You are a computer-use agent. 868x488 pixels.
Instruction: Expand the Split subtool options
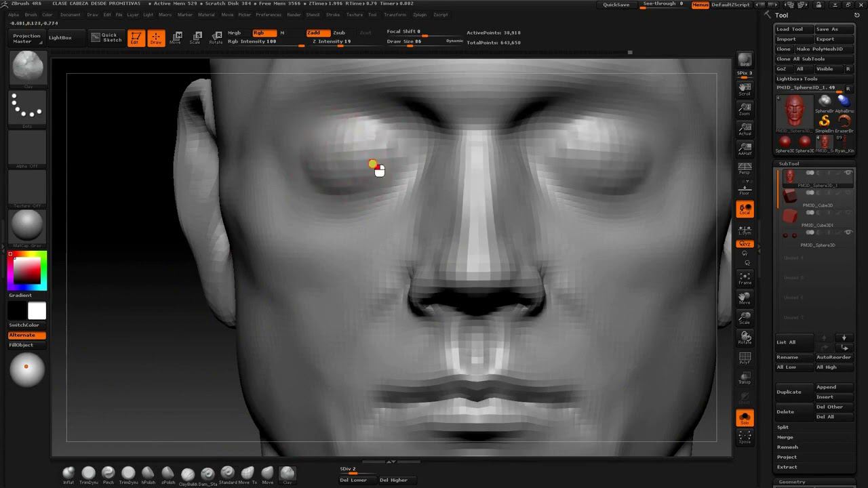coord(783,427)
